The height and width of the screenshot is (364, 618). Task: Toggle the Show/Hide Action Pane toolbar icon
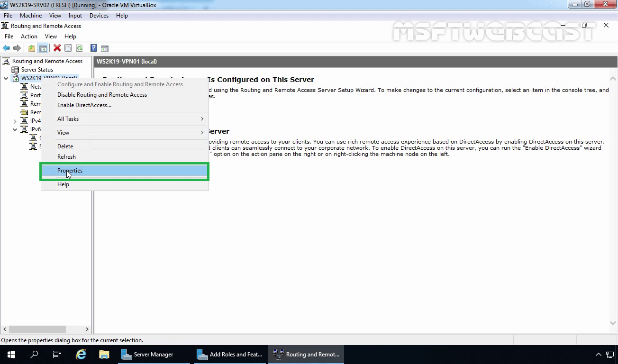(105, 48)
